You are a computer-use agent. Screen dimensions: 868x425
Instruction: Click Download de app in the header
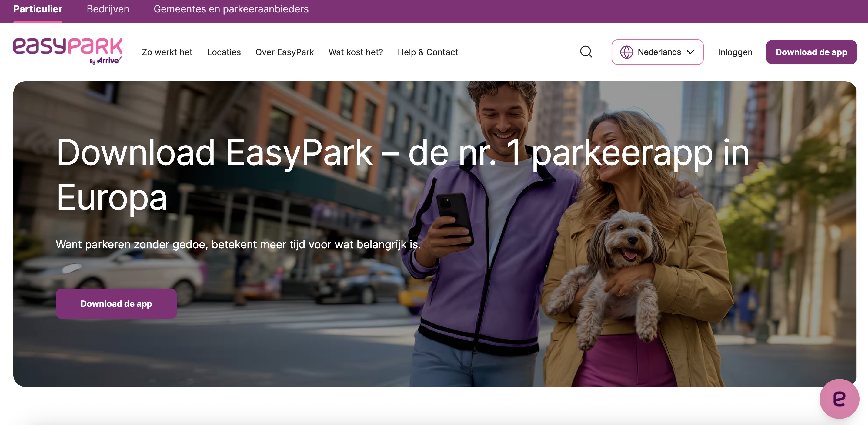coord(811,52)
